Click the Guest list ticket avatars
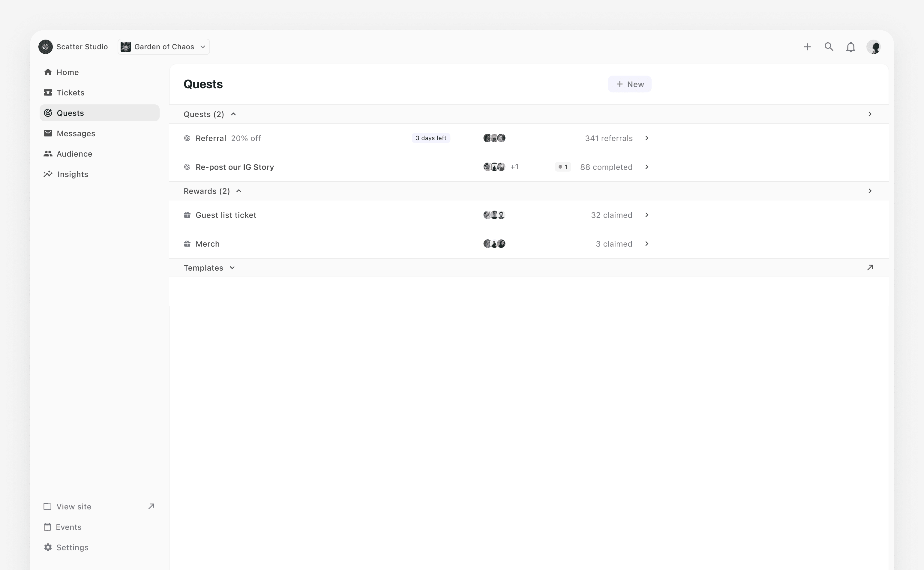The height and width of the screenshot is (570, 924). coord(494,215)
